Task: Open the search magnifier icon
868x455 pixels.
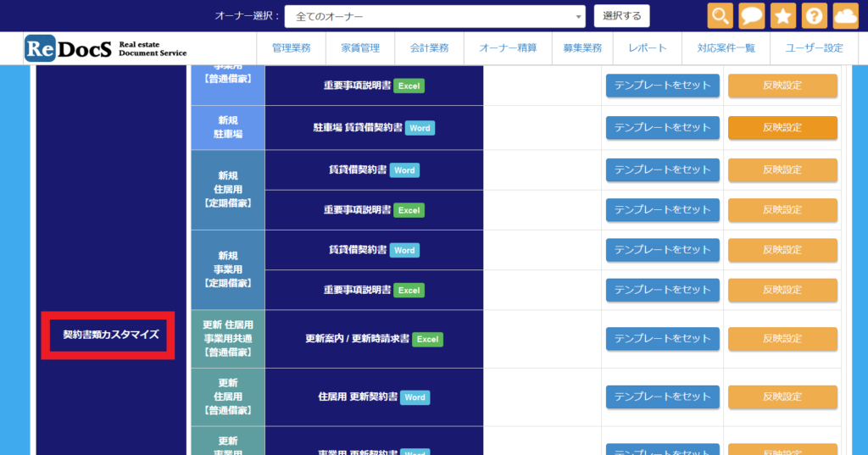Action: (721, 15)
